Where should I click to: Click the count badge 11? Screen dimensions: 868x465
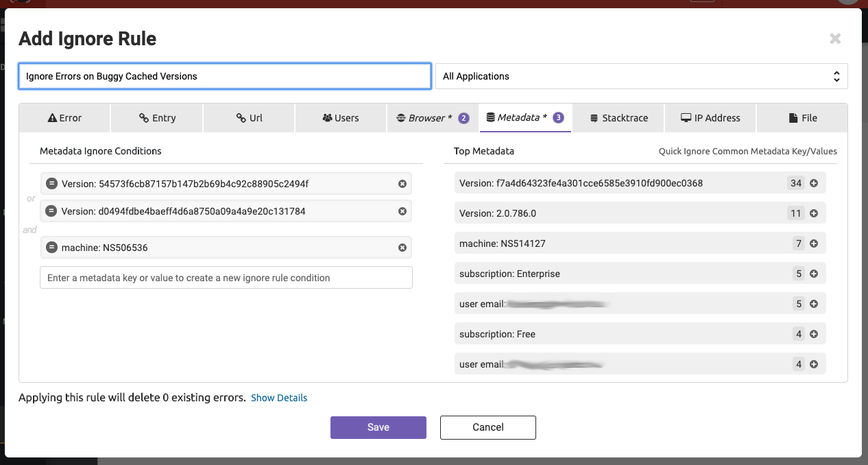coord(796,213)
